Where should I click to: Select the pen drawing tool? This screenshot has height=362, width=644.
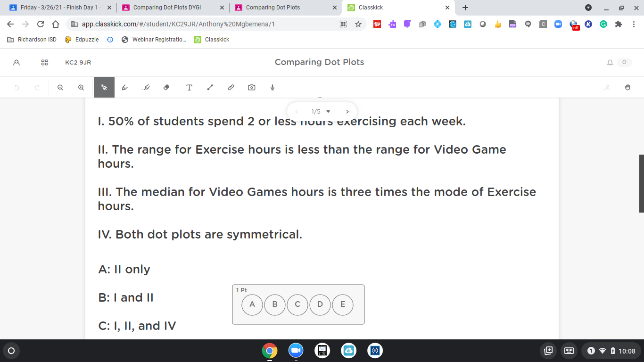pos(125,87)
